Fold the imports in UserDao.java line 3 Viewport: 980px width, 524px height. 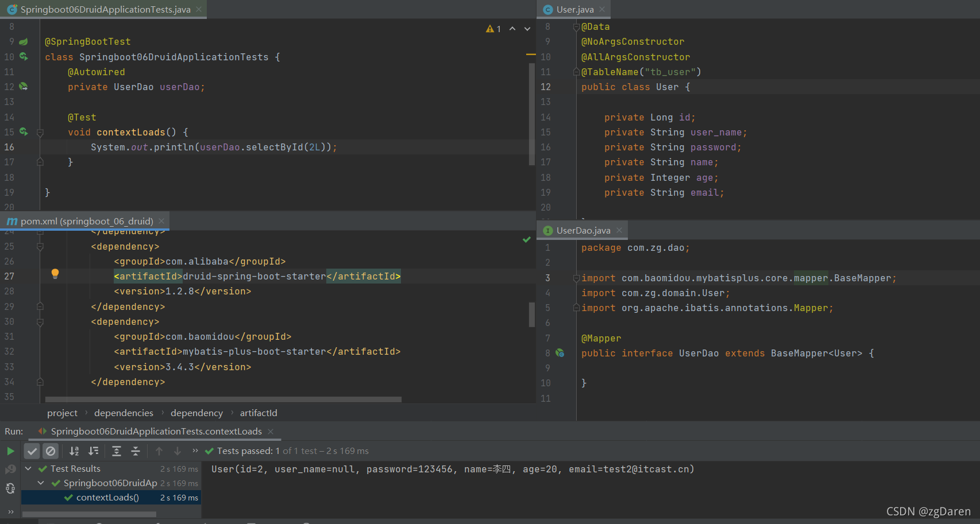click(576, 278)
